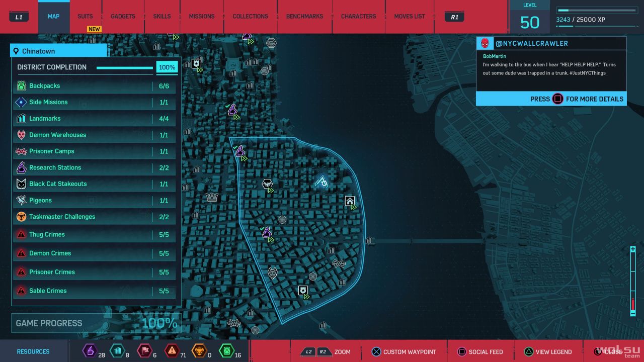Click the 6/6 Backpacks count
Screen dimensions: 644x362
(164, 86)
